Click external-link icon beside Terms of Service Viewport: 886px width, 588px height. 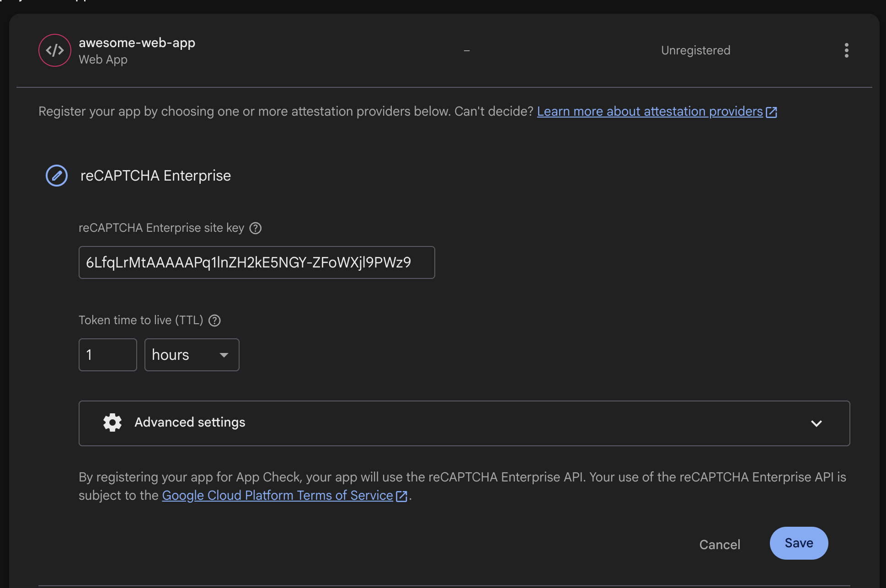[x=401, y=496]
